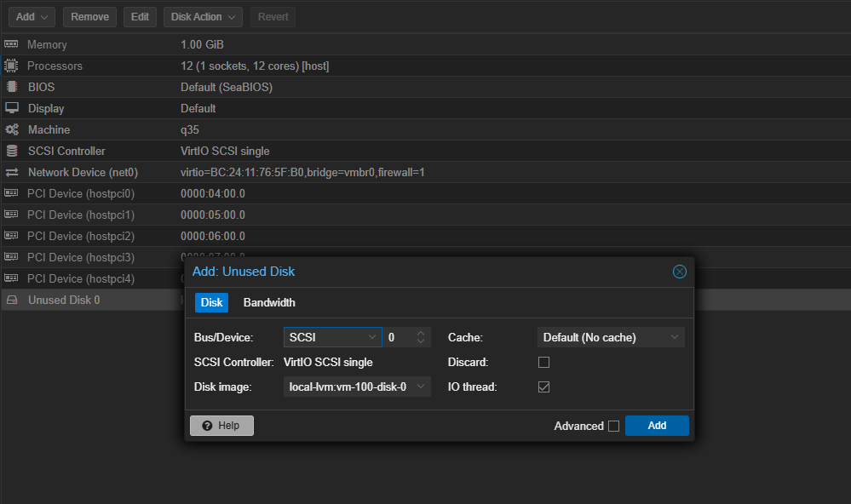Click the Display monitor icon
851x504 pixels.
11,108
